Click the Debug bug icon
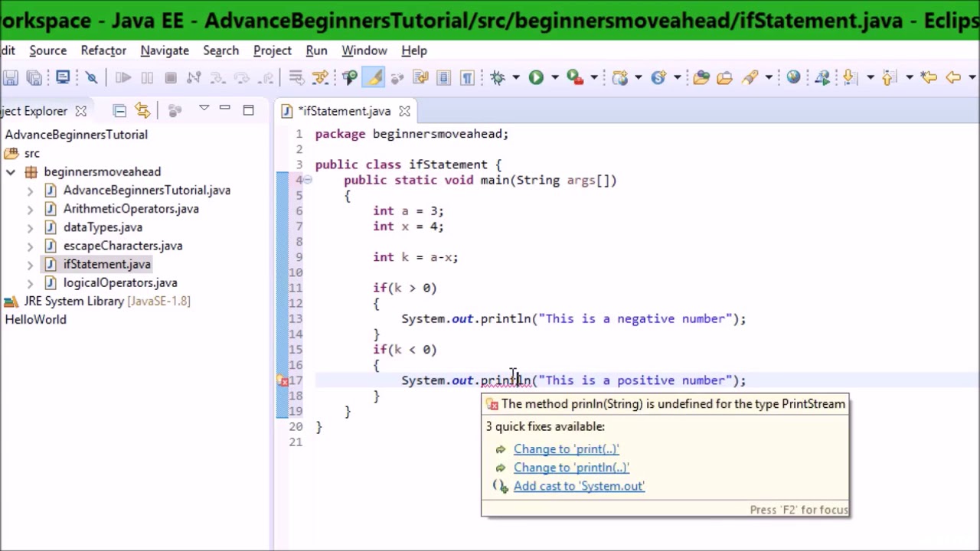The width and height of the screenshot is (980, 551). click(498, 77)
